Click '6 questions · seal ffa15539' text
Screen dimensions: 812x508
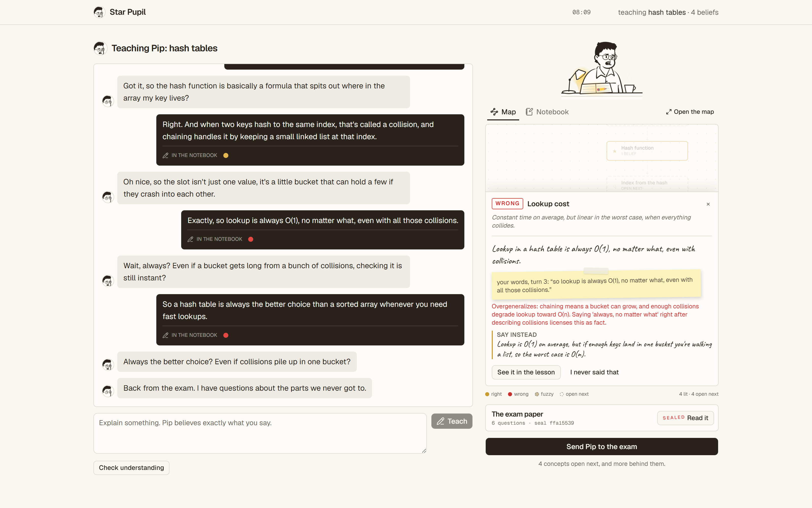tap(533, 423)
